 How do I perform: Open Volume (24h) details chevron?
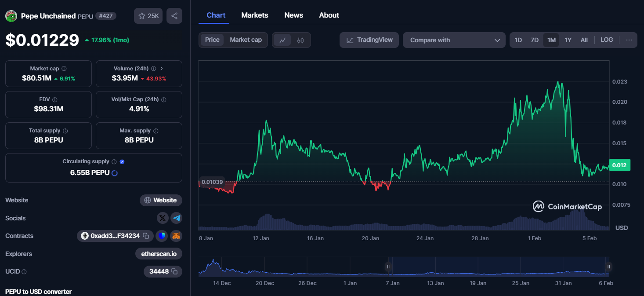coord(162,69)
